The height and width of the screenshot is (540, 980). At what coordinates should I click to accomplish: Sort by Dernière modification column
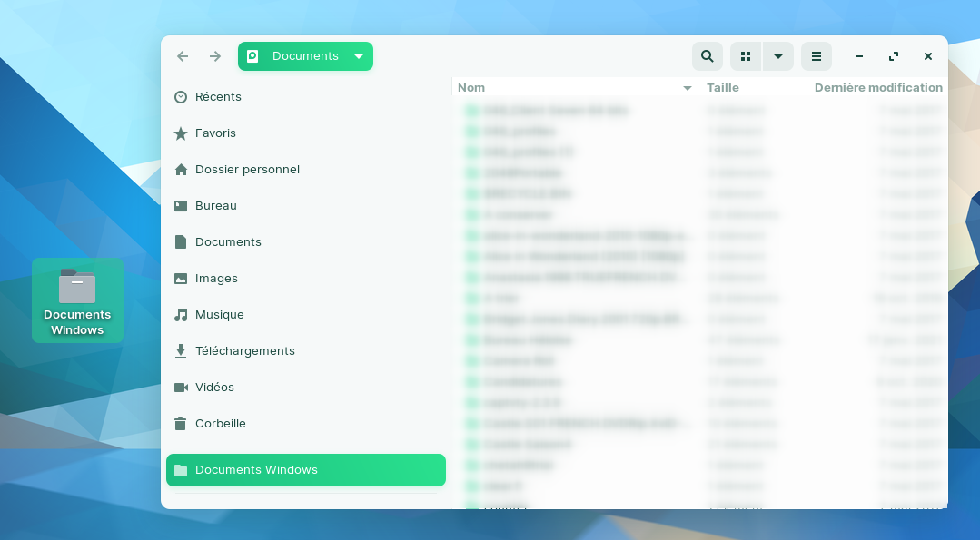tap(877, 88)
